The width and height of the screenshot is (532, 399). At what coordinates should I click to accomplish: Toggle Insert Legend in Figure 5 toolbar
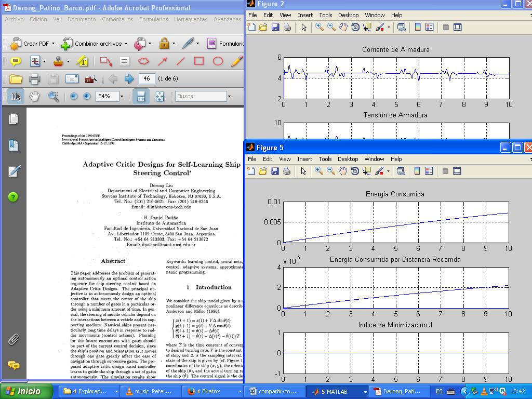(x=429, y=171)
